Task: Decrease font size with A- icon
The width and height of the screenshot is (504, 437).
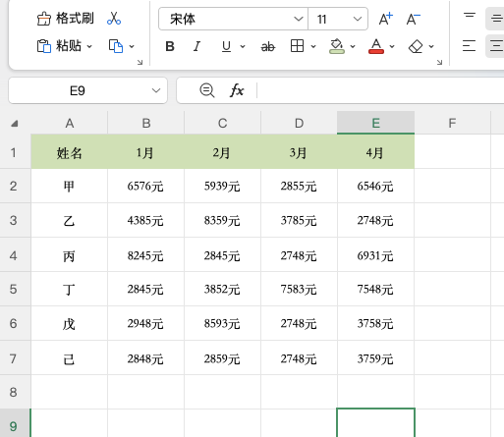Action: pyautogui.click(x=413, y=19)
